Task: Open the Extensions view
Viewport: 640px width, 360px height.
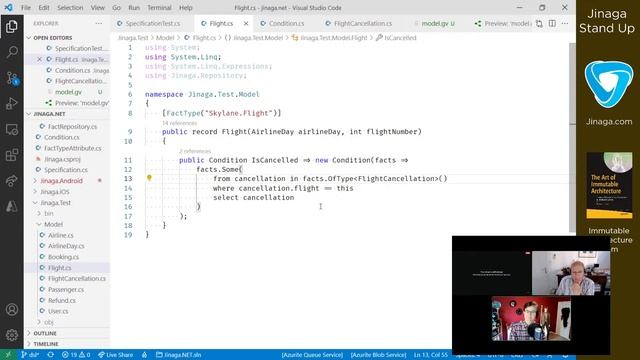Action: (12, 155)
